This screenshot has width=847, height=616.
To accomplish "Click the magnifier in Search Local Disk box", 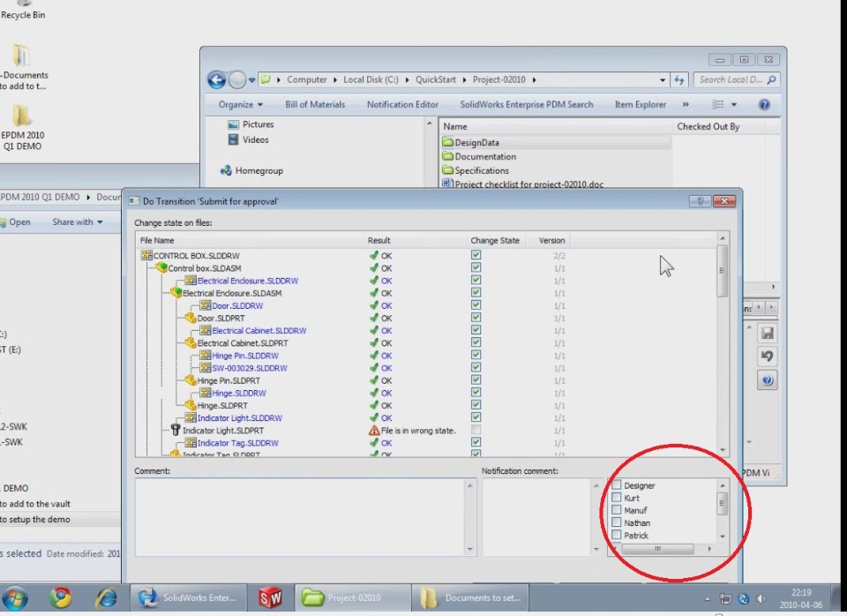I will (x=771, y=80).
